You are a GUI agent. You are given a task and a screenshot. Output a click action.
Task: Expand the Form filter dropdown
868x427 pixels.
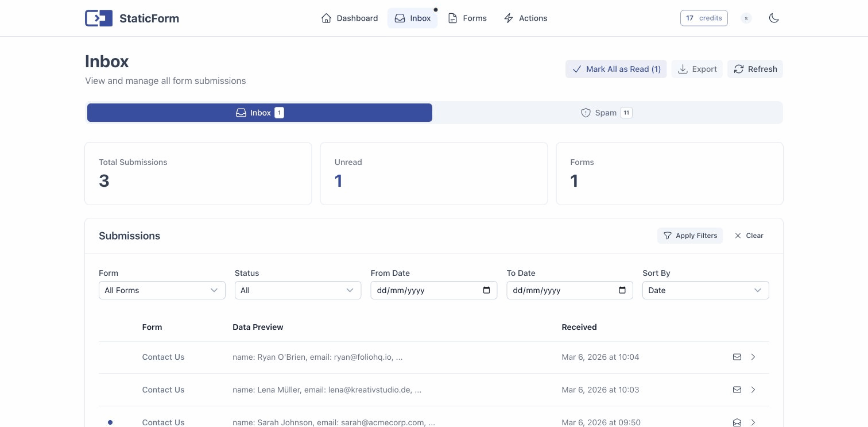(162, 290)
